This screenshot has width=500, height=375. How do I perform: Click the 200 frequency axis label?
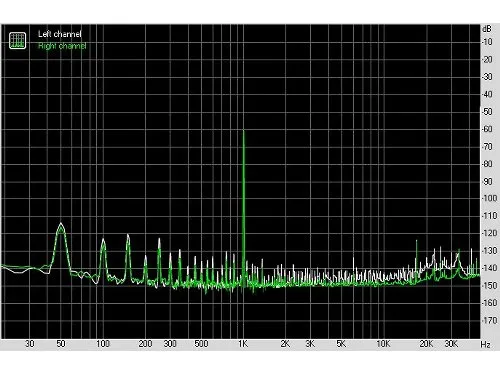[x=145, y=344]
